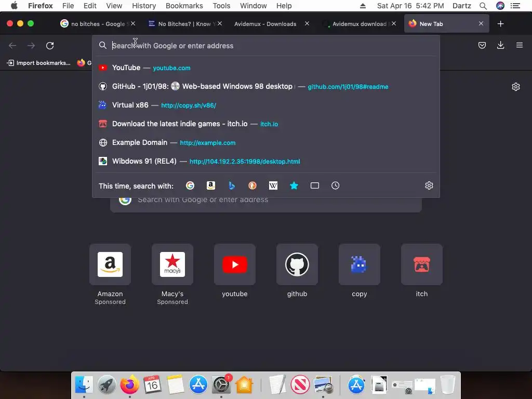The width and height of the screenshot is (532, 399).
Task: Open new tab page customize gear
Action: tap(516, 87)
